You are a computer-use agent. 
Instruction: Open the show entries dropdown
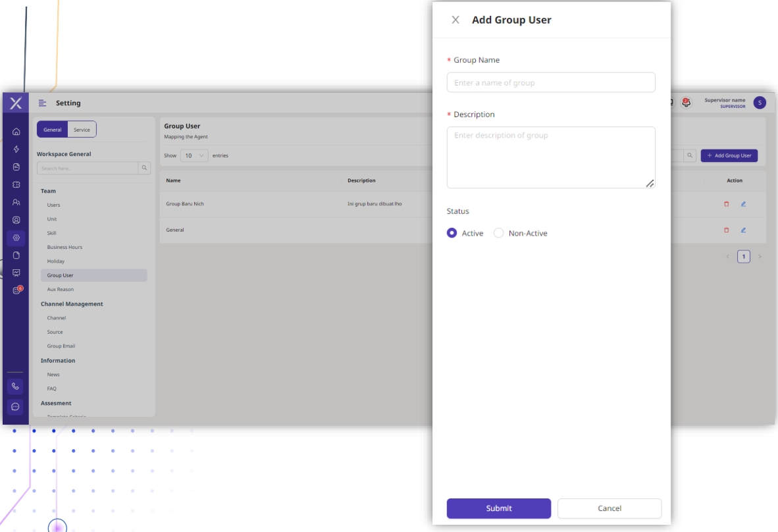click(194, 156)
